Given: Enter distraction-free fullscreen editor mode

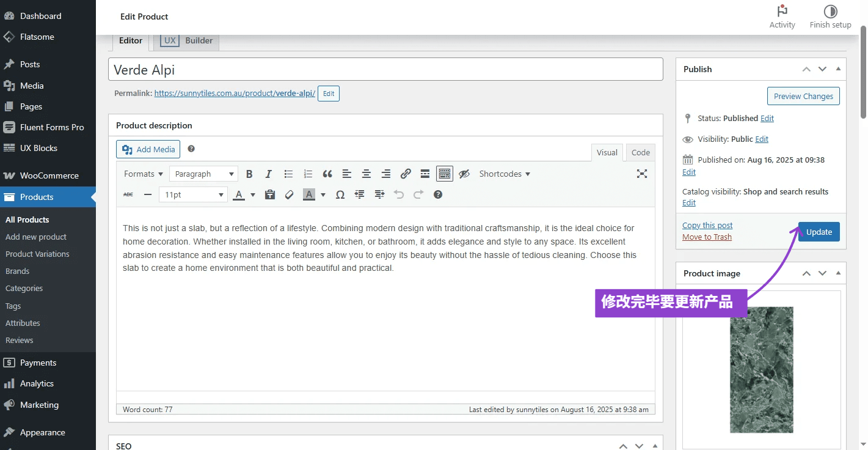Looking at the screenshot, I should 641,174.
